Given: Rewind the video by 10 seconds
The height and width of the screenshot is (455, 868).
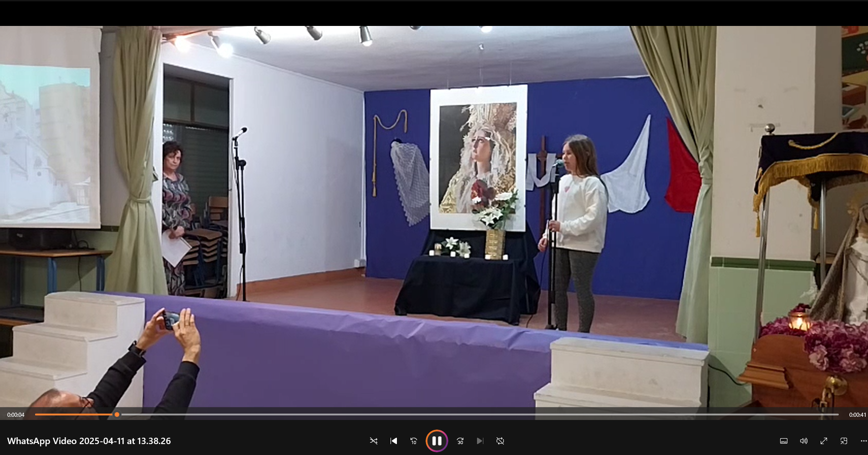Looking at the screenshot, I should [414, 441].
